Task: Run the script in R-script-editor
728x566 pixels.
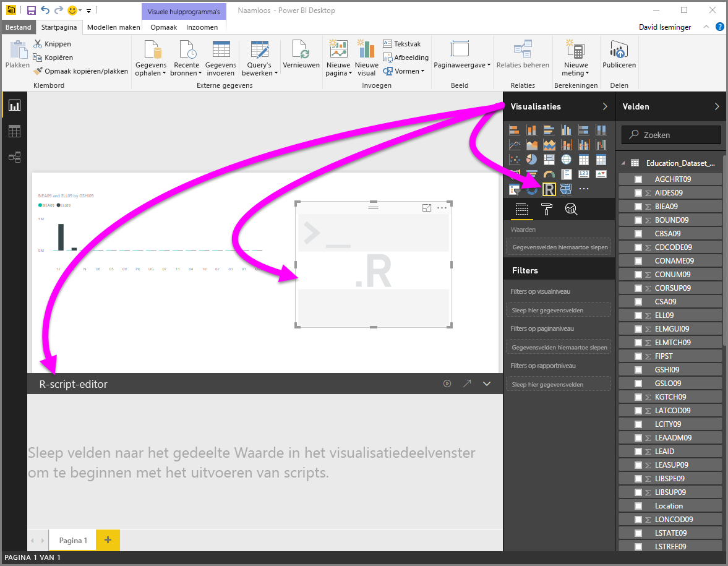Action: click(447, 384)
